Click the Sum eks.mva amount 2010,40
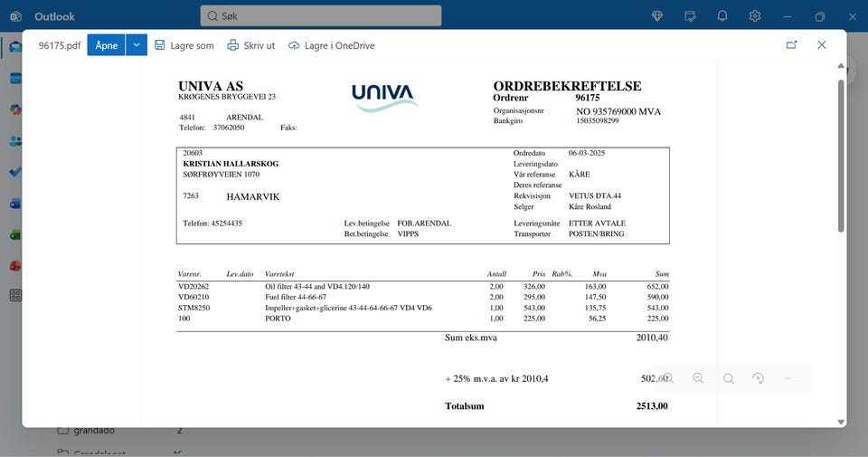 click(x=652, y=338)
